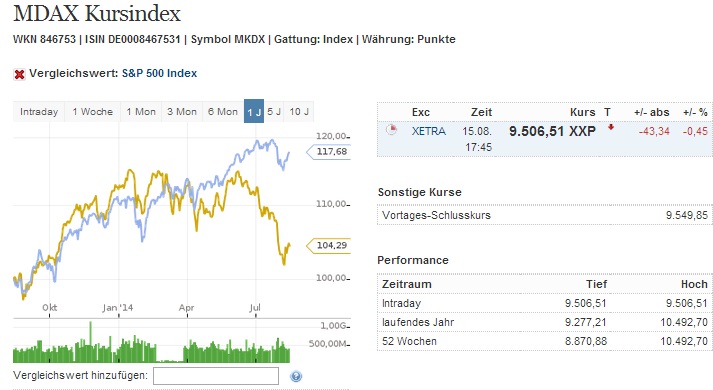Click the Sonstige Kurse heading
The image size is (713, 390).
419,192
